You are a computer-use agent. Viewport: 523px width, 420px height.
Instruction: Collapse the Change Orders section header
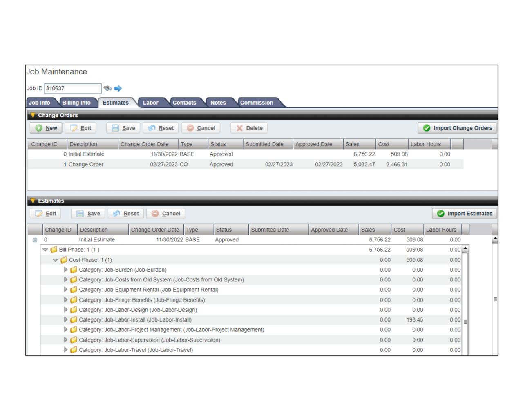pos(33,115)
